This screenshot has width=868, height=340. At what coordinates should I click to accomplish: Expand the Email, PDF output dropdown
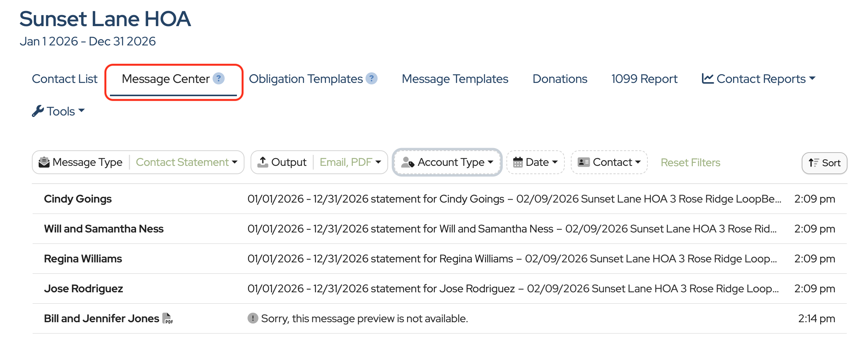[350, 162]
